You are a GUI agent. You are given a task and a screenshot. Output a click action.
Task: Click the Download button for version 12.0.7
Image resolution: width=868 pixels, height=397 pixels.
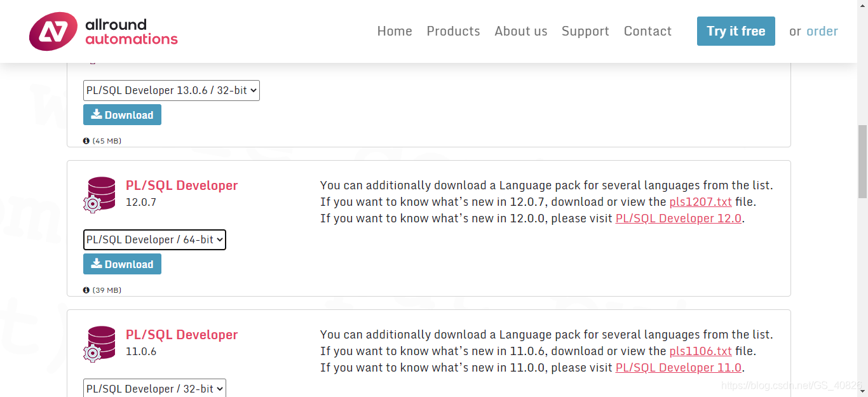pos(122,264)
